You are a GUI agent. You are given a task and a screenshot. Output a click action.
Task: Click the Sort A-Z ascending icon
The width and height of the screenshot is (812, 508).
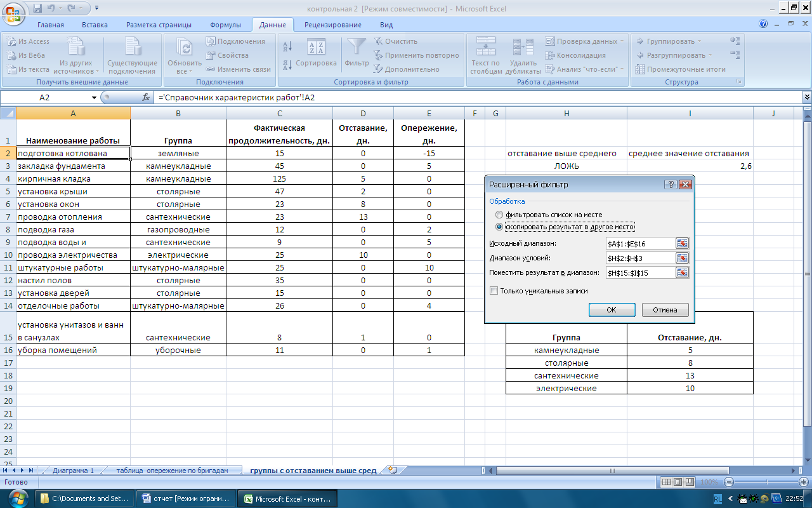[287, 46]
